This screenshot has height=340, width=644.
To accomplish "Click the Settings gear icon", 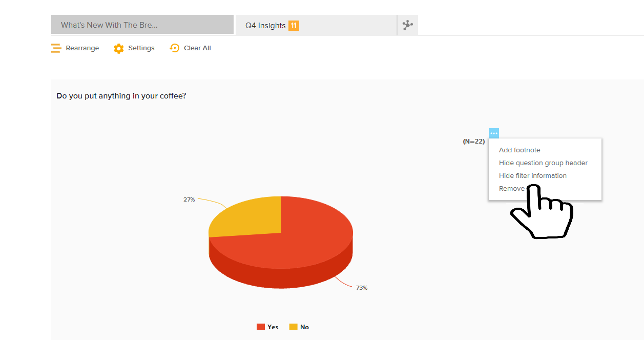I will [x=119, y=48].
